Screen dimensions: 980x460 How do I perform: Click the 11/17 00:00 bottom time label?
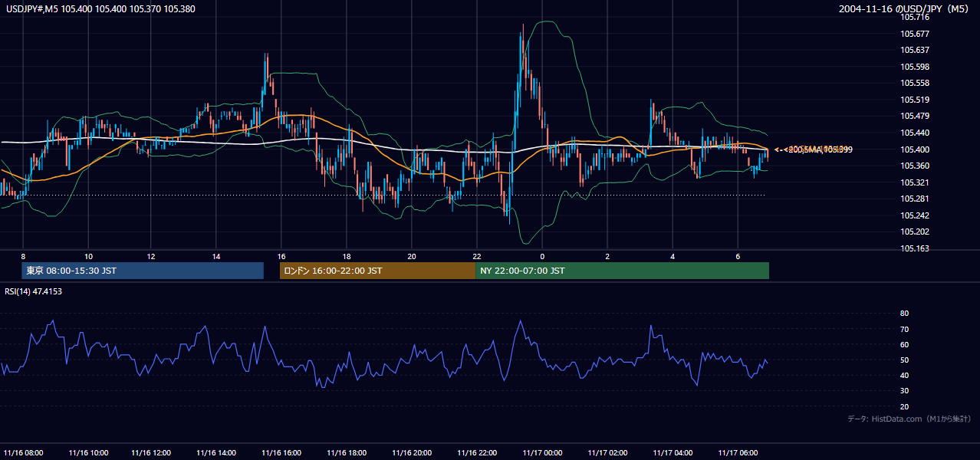click(x=542, y=452)
